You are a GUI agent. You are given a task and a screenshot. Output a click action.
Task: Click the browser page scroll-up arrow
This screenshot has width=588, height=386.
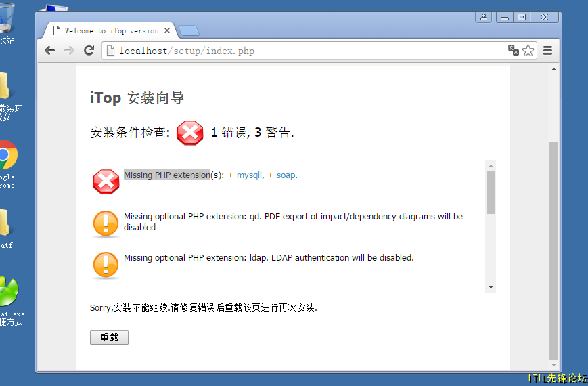(553, 70)
